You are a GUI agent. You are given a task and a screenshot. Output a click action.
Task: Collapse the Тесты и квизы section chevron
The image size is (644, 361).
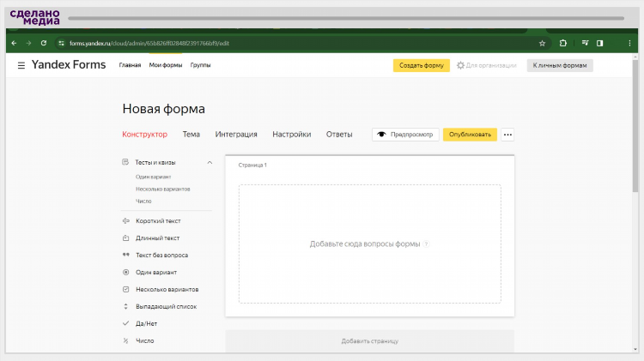210,162
